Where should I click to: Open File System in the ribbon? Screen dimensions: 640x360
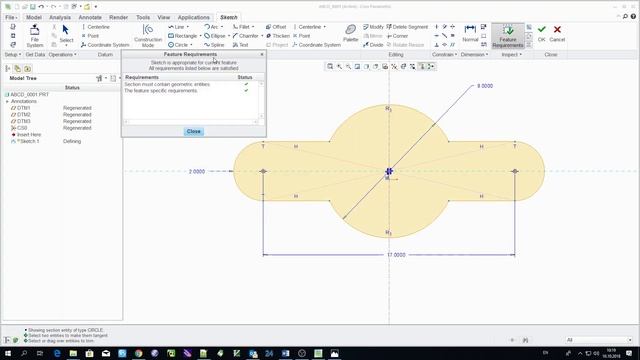pos(35,36)
